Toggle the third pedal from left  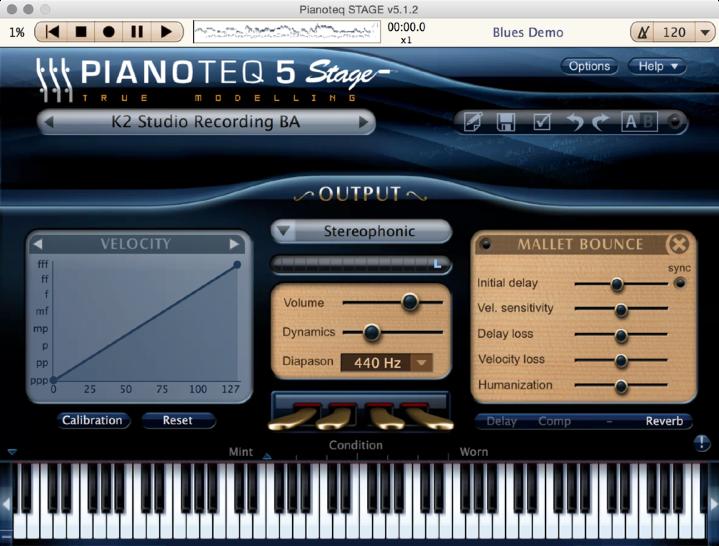click(387, 418)
